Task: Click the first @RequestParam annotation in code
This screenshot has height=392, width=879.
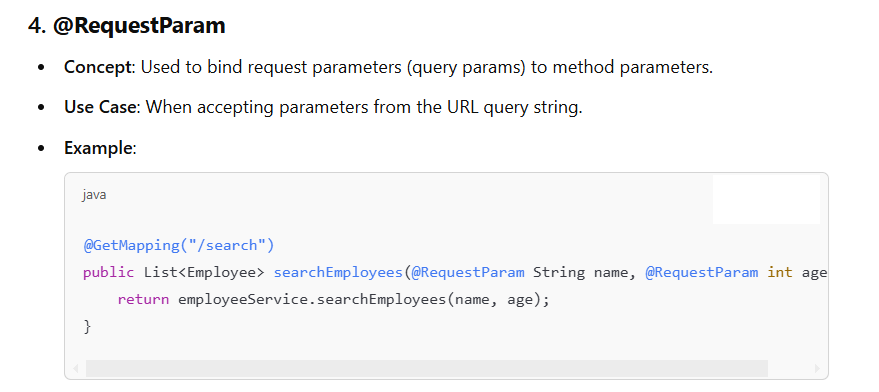Action: pyautogui.click(x=468, y=273)
